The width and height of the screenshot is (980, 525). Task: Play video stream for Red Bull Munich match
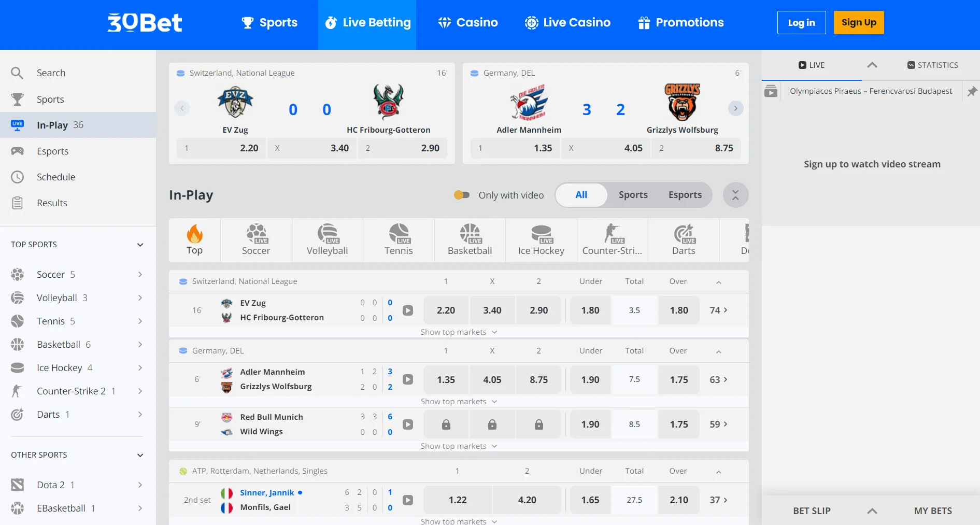coord(408,424)
